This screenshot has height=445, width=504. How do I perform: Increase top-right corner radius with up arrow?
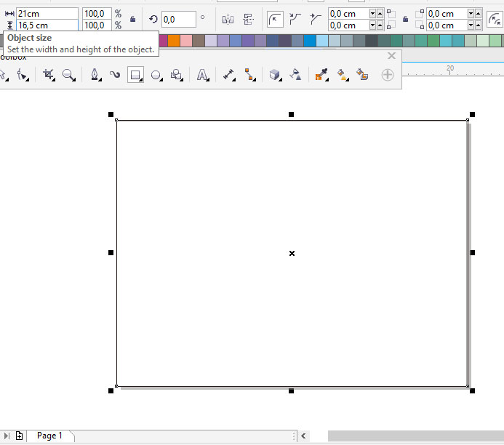click(x=479, y=14)
